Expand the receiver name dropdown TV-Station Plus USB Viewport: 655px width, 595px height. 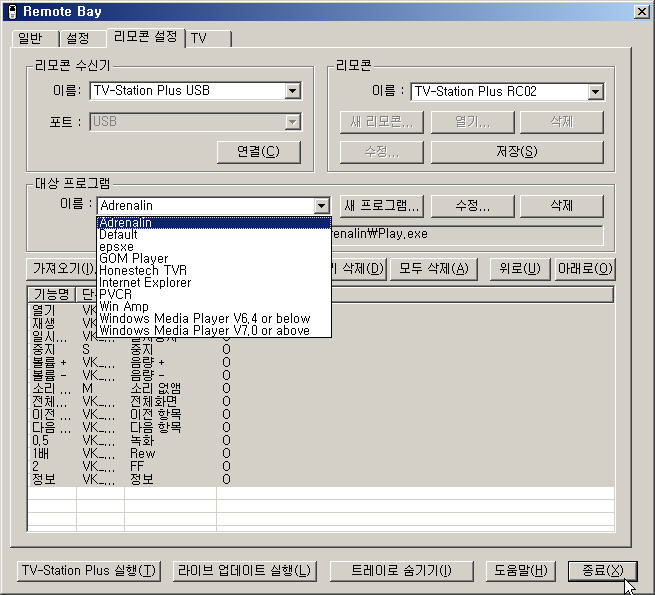pyautogui.click(x=293, y=91)
